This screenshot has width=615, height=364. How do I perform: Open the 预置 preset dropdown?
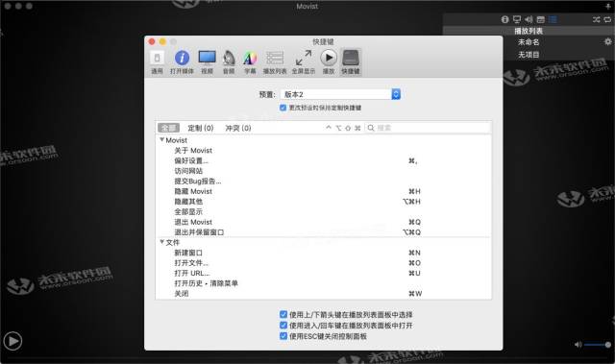coord(340,94)
